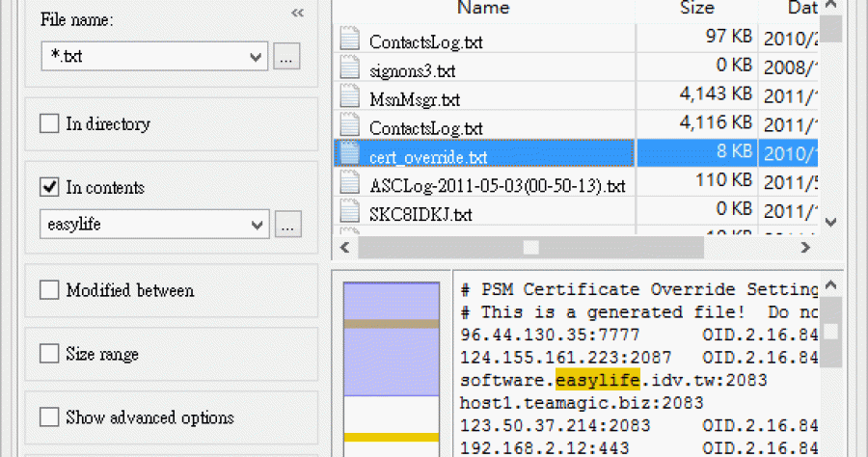Collapse the panel with double-chevron icon
This screenshot has height=457, width=868.
298,13
